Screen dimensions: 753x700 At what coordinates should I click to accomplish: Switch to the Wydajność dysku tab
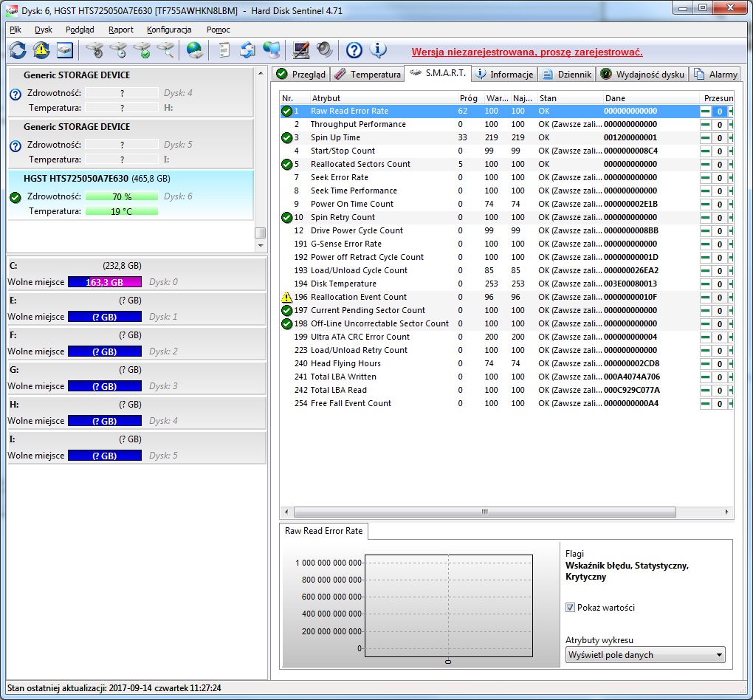(x=643, y=74)
